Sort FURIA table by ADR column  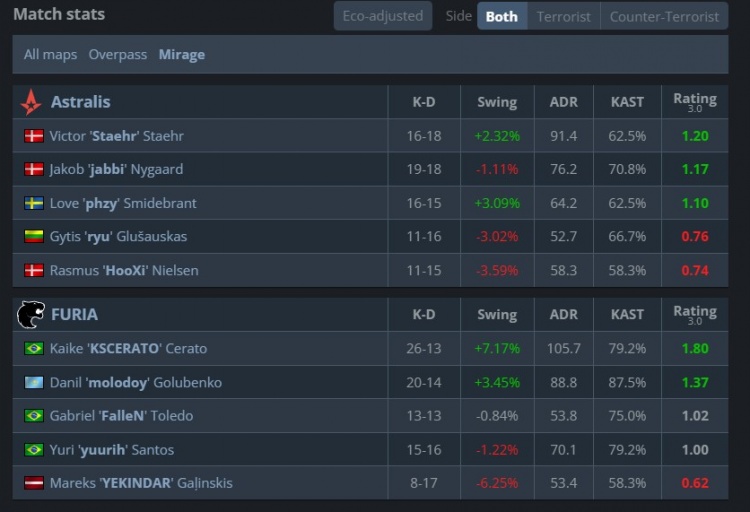pos(563,315)
